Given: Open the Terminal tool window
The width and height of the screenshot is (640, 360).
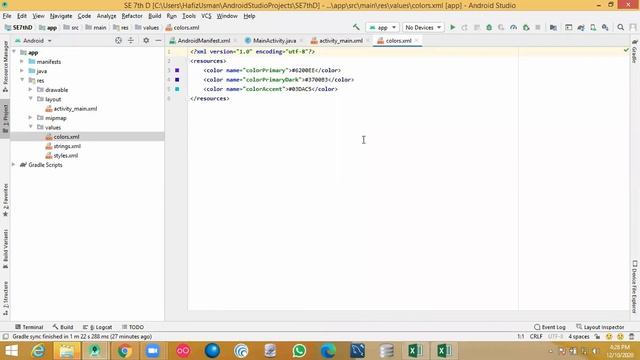Looking at the screenshot, I should tap(29, 327).
